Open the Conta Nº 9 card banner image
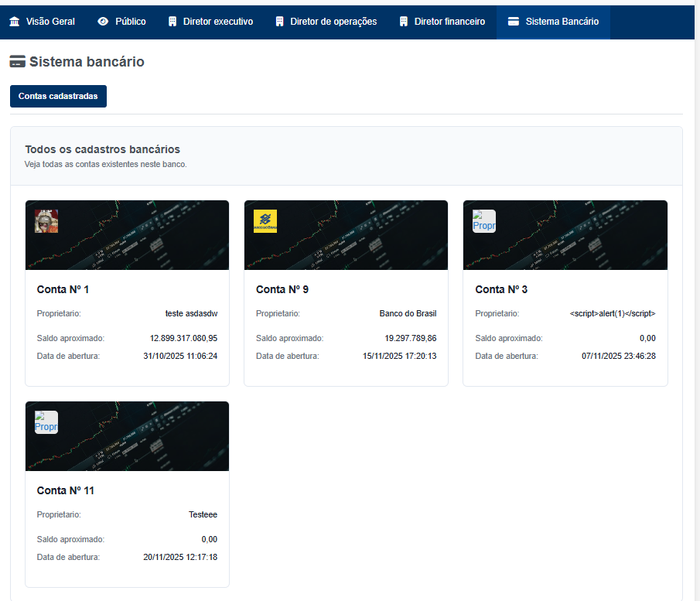The height and width of the screenshot is (601, 700). click(x=346, y=235)
